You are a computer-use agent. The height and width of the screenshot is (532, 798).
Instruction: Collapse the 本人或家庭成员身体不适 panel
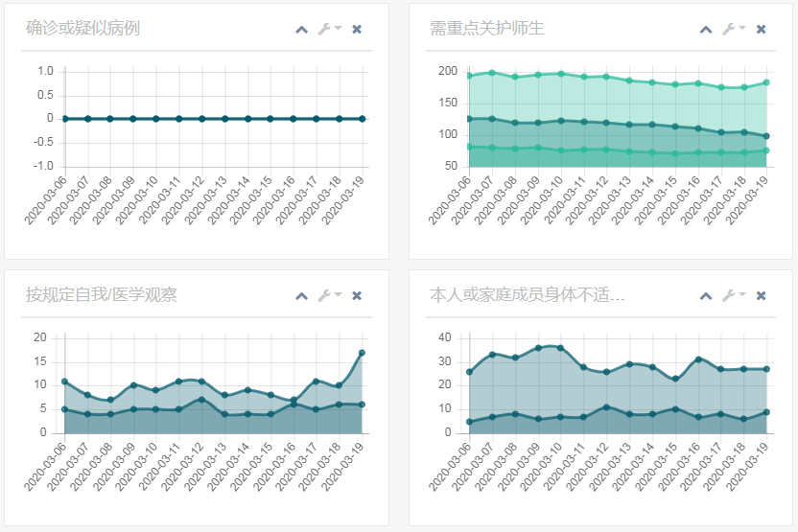[706, 296]
